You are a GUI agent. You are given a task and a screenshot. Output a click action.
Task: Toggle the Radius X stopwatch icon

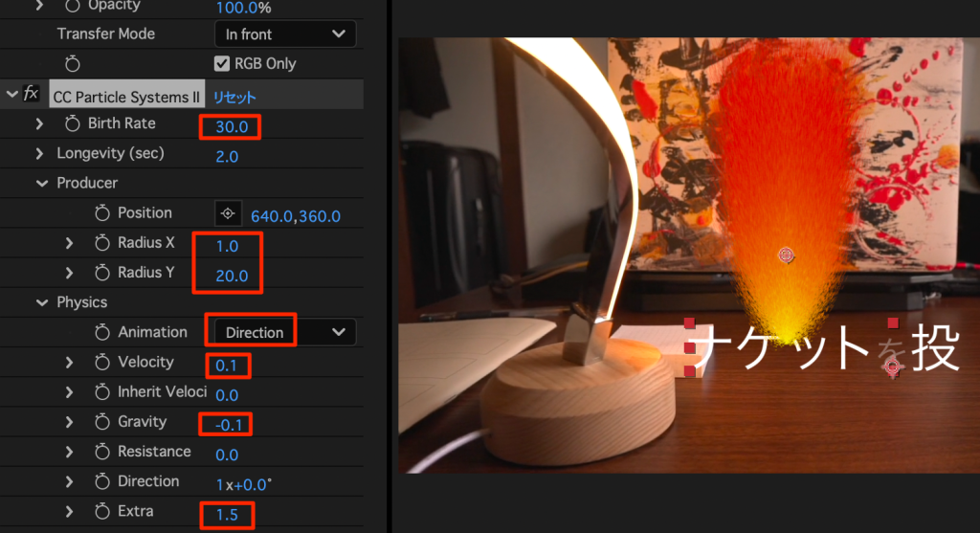(x=102, y=243)
